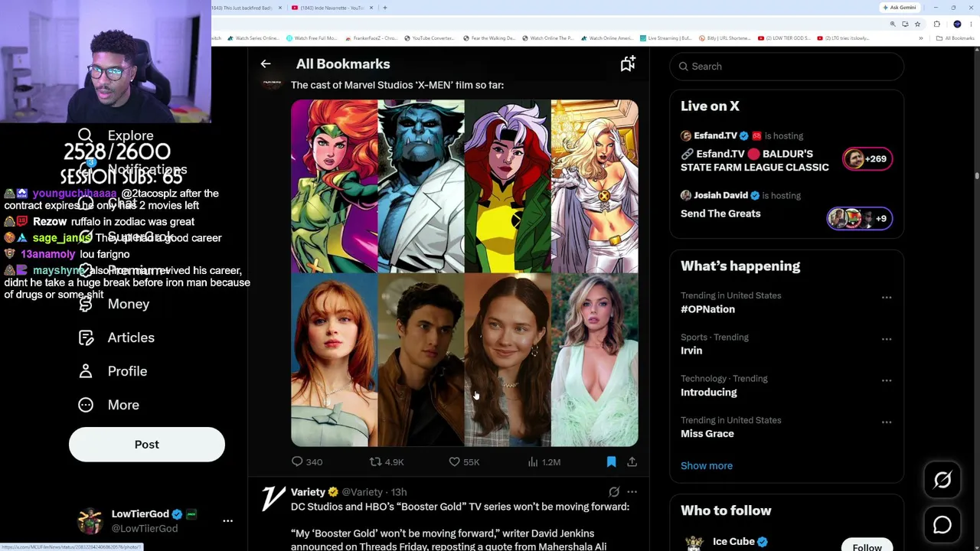Viewport: 980px width, 551px height.
Task: Open the Chrome profile avatar
Action: [x=957, y=24]
